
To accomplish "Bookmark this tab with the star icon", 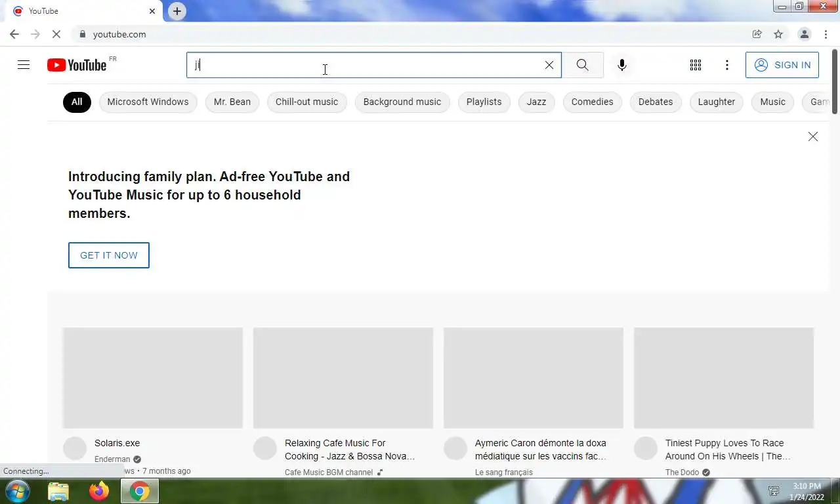I will coord(778,34).
